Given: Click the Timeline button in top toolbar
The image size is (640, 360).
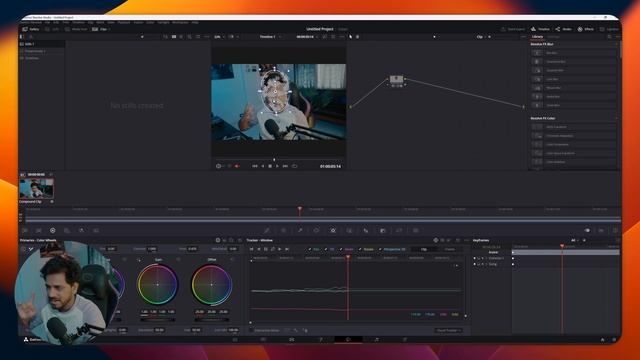Looking at the screenshot, I should point(540,29).
